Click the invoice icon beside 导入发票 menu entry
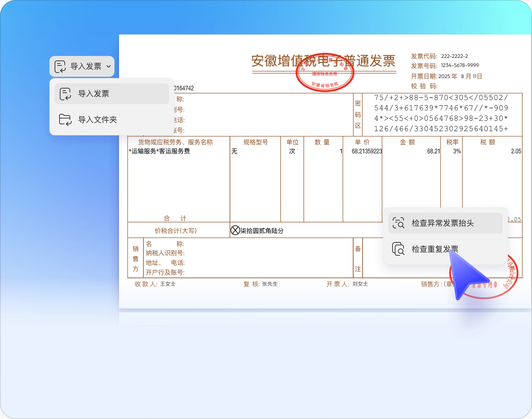The height and width of the screenshot is (419, 532). tap(65, 94)
